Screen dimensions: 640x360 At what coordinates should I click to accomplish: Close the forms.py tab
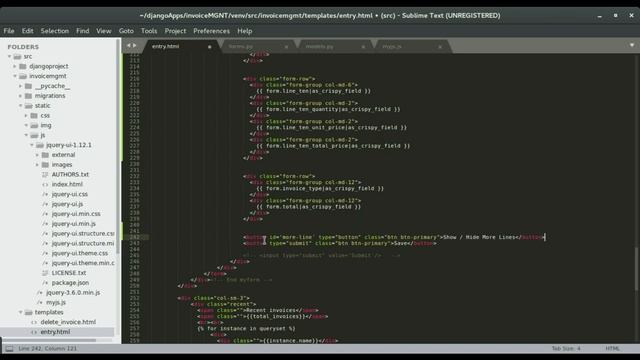pyautogui.click(x=286, y=47)
